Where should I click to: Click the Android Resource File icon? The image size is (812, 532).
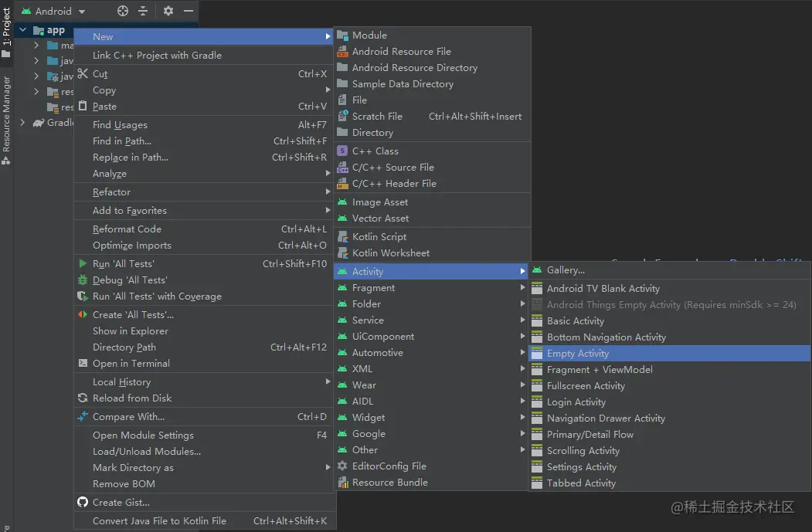tap(342, 51)
